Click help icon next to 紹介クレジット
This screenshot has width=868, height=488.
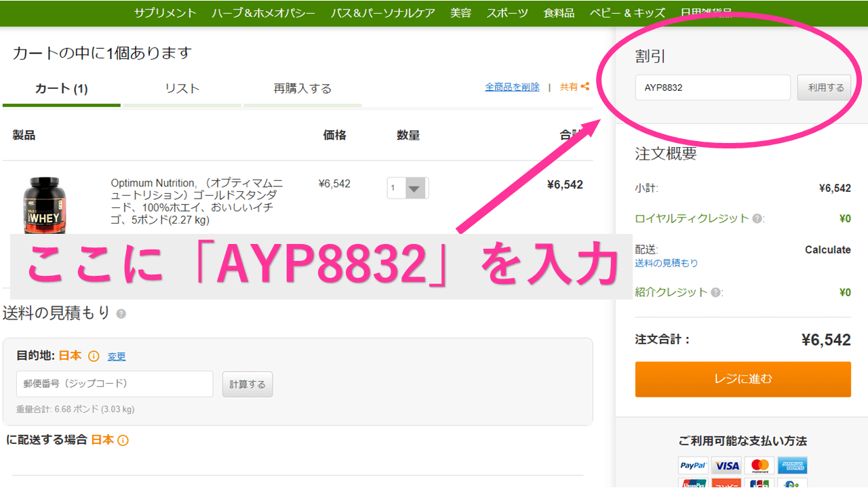click(716, 293)
